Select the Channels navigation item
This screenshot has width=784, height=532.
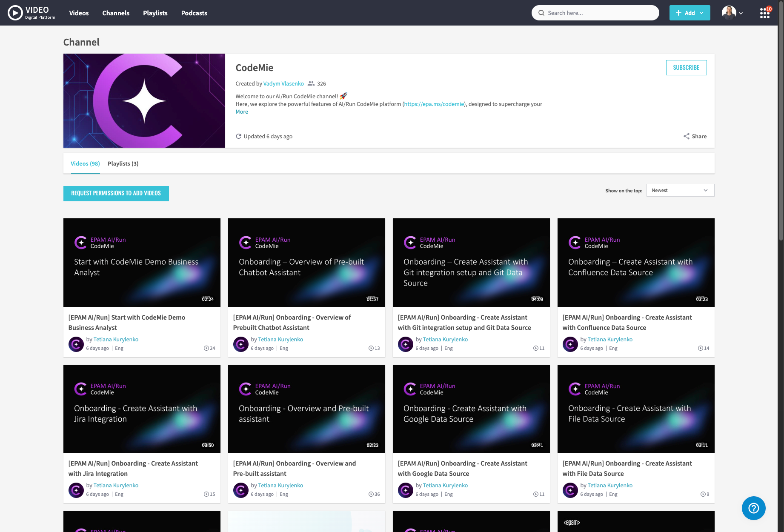pyautogui.click(x=115, y=13)
